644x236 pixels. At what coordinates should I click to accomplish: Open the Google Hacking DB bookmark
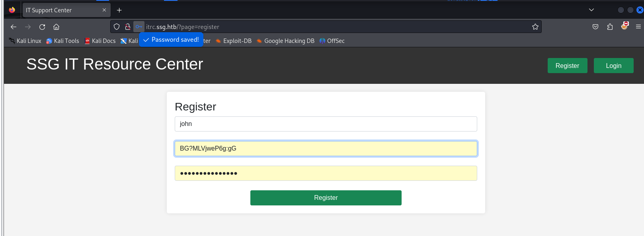(x=285, y=41)
